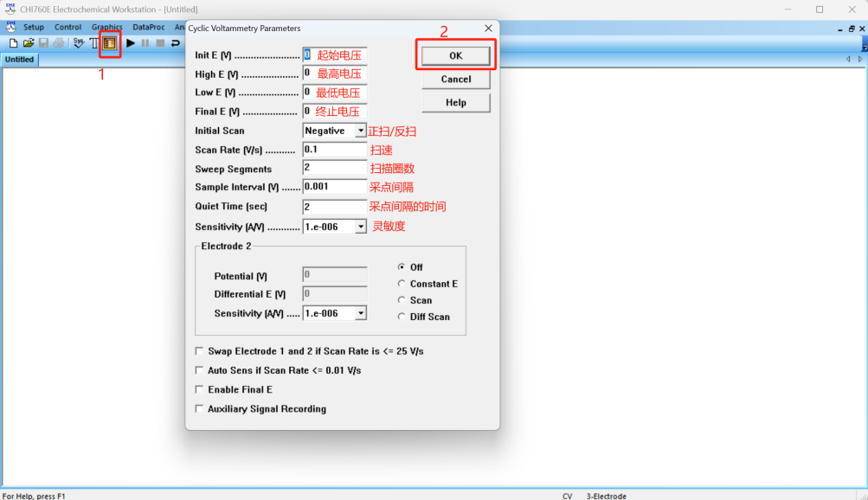This screenshot has width=868, height=500.
Task: Expand the Initial Scan polarity dropdown
Action: tap(360, 131)
